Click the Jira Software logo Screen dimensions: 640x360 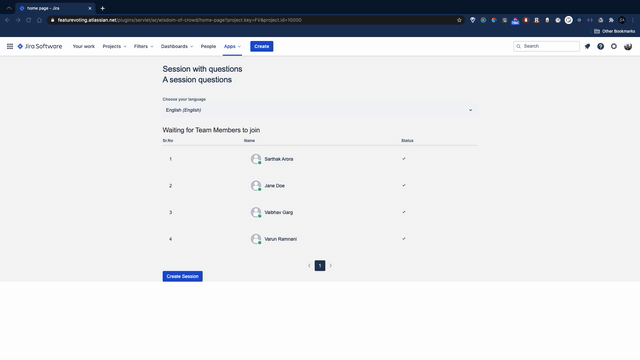(x=40, y=47)
